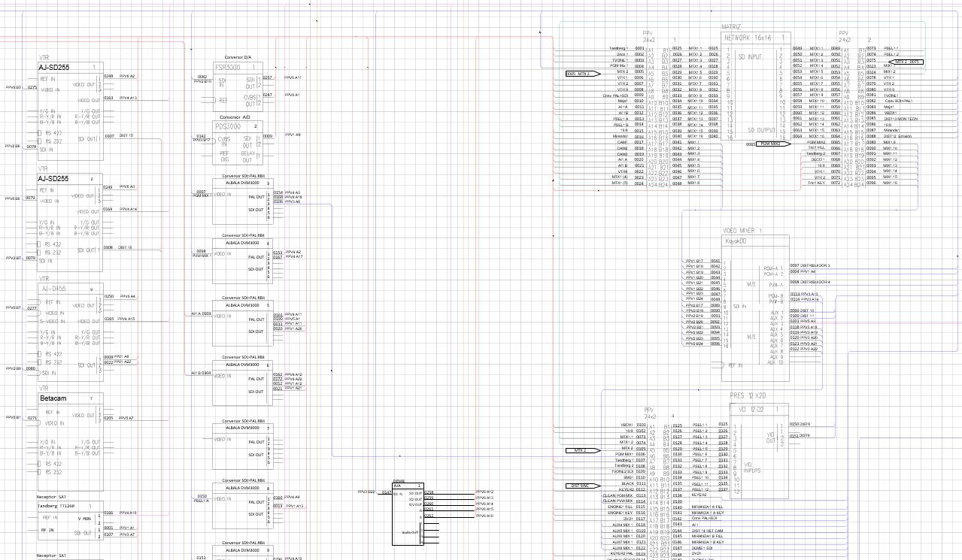962x560 pixels.
Task: Select the DIST SINC arrow tag
Action: point(582,486)
